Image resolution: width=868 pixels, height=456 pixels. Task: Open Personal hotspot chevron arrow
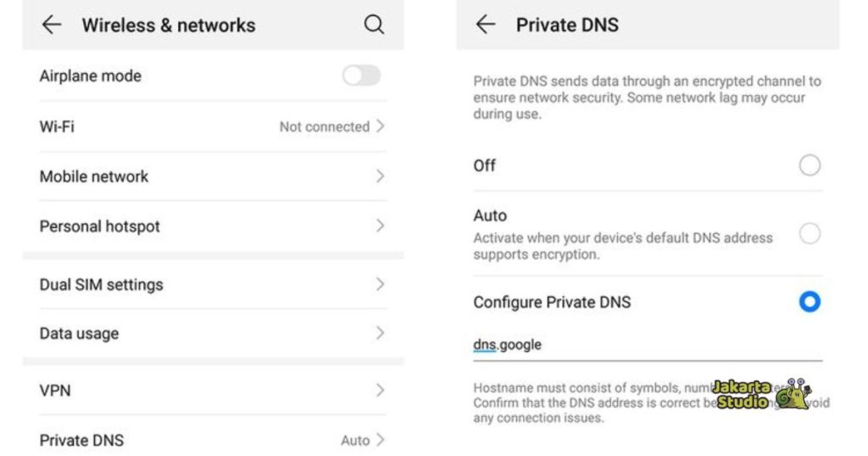[380, 226]
